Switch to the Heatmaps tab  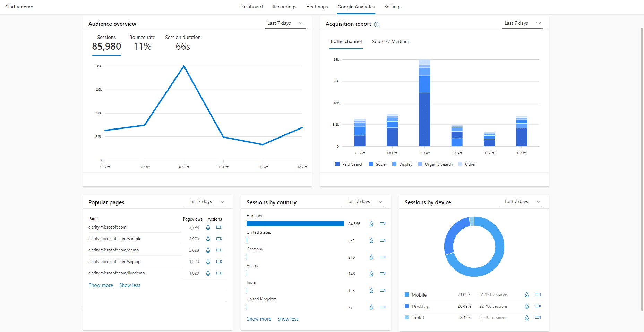(x=317, y=7)
